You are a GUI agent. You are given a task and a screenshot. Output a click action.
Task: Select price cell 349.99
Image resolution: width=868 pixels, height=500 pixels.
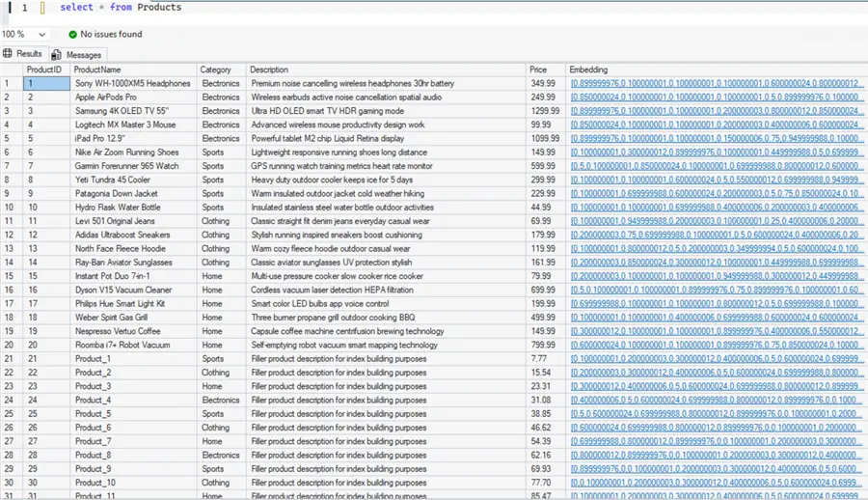pyautogui.click(x=546, y=84)
